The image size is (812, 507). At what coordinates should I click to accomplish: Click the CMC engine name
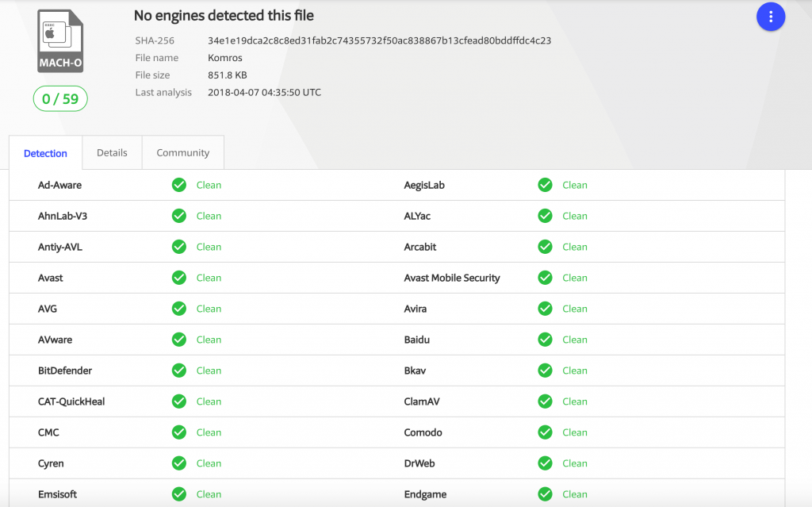pyautogui.click(x=48, y=432)
